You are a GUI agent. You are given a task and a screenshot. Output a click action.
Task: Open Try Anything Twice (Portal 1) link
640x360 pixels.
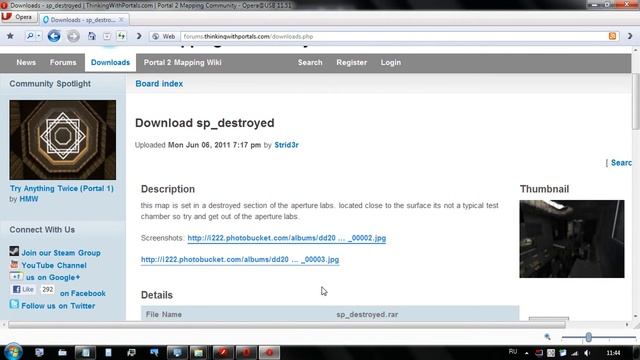[x=62, y=189]
